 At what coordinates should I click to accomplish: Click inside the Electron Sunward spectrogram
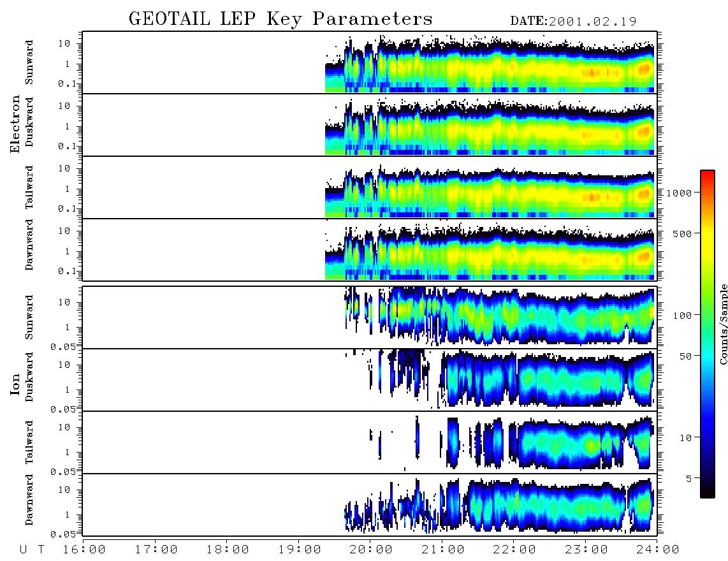[x=370, y=62]
